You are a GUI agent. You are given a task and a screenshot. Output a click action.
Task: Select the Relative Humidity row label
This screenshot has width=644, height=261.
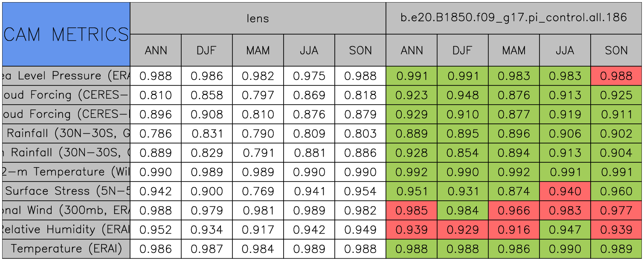coord(66,230)
